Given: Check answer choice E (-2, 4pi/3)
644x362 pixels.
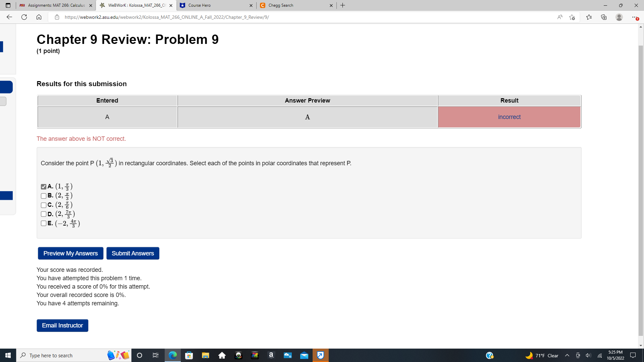Looking at the screenshot, I should [x=43, y=223].
